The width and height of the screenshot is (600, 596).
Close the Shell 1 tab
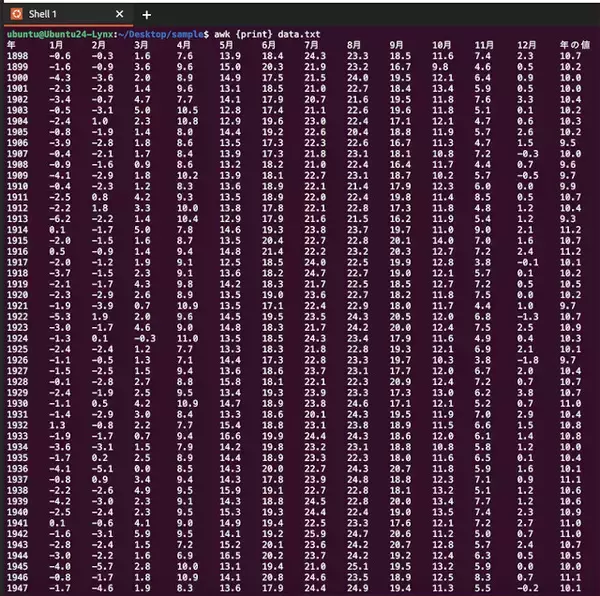pos(119,14)
